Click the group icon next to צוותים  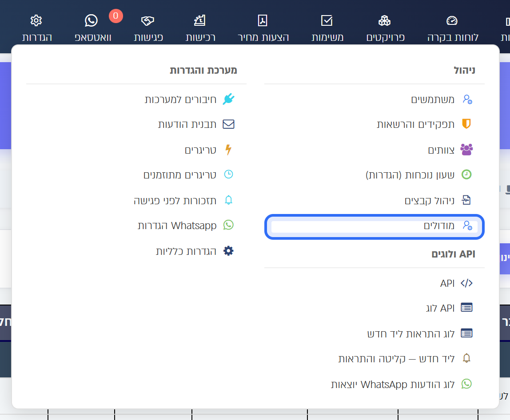466,150
